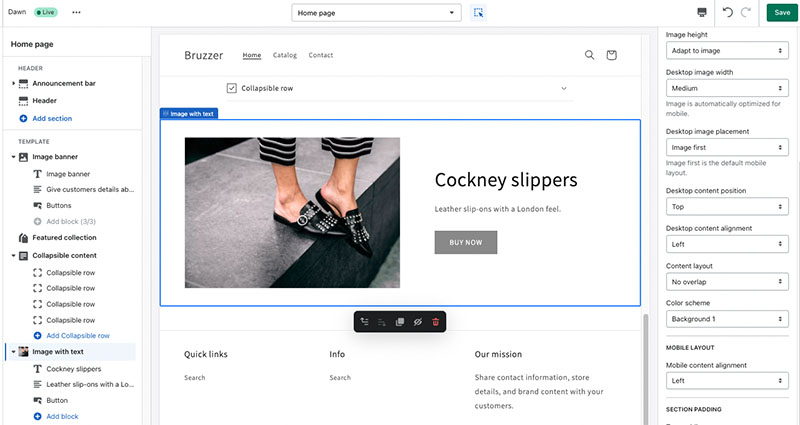This screenshot has height=425, width=800.
Task: Click the Search link under Info
Action: click(x=340, y=378)
